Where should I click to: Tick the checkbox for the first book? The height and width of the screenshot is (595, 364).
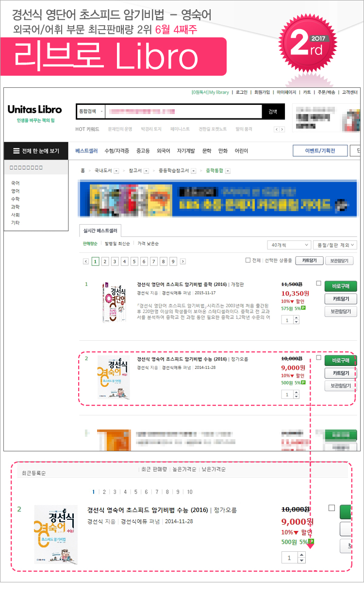[318, 283]
